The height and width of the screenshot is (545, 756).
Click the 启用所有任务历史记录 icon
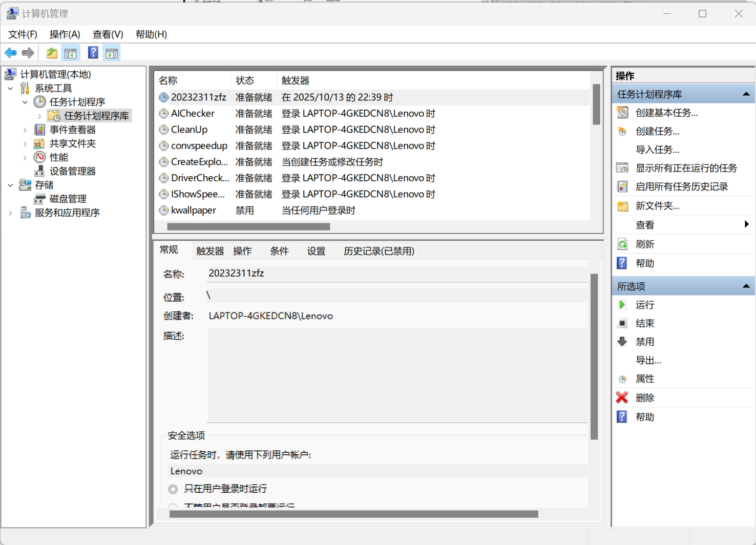622,186
